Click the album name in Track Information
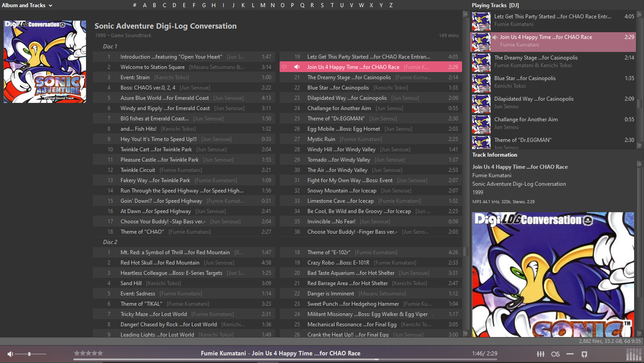 point(519,184)
